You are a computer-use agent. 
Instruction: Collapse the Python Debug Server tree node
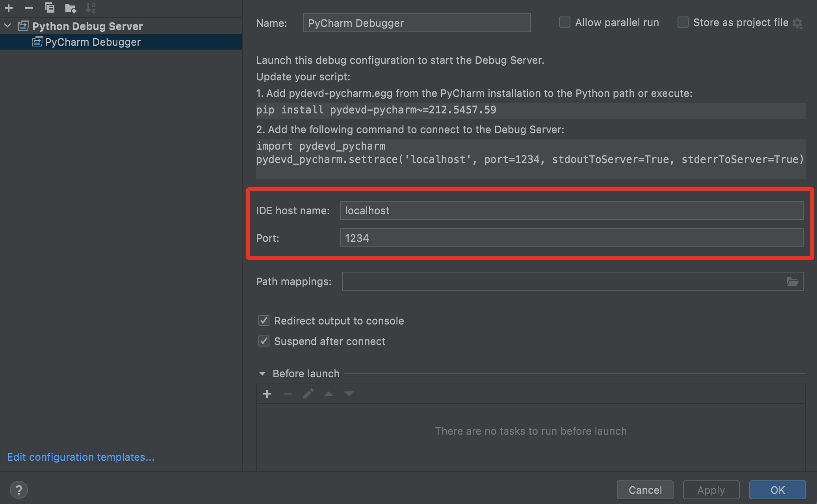8,26
